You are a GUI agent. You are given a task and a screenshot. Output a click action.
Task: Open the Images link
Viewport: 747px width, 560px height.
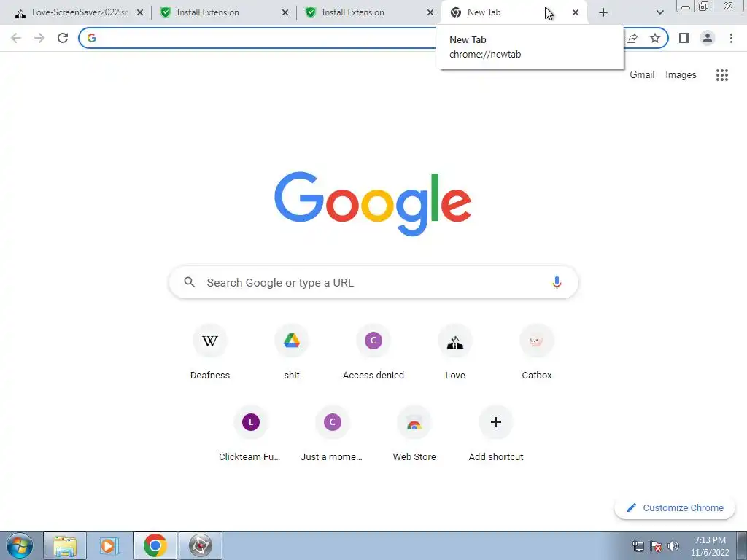point(681,75)
